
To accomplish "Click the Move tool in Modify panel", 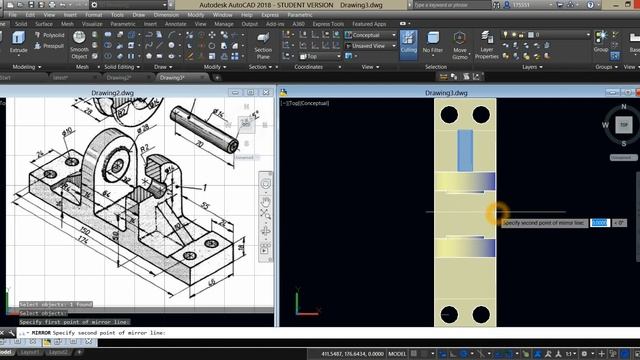I will tap(212, 35).
